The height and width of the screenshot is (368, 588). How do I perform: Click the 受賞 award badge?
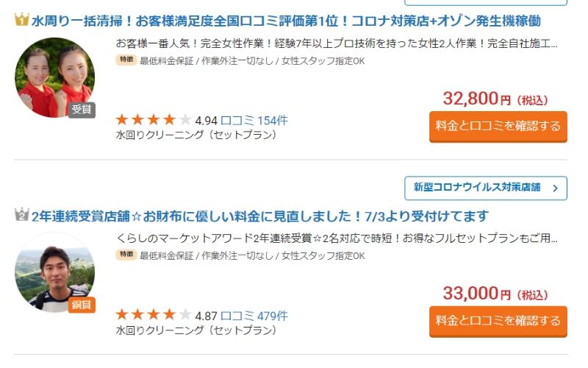point(81,110)
